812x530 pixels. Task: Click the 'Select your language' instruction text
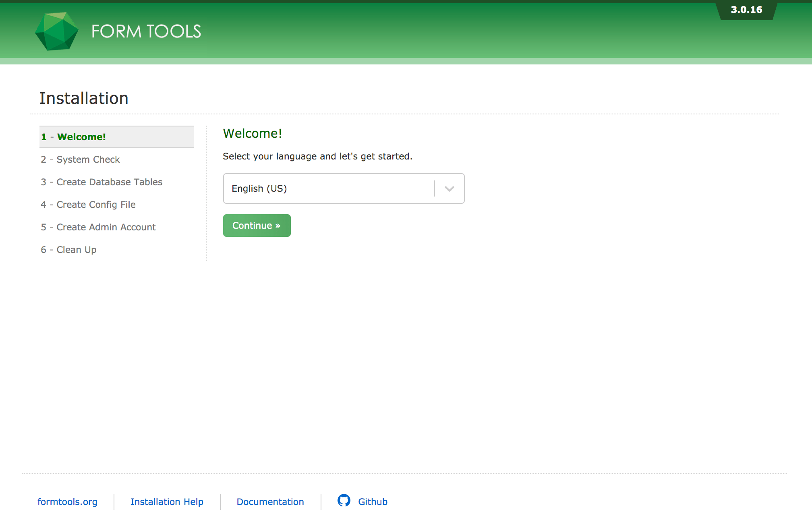317,156
